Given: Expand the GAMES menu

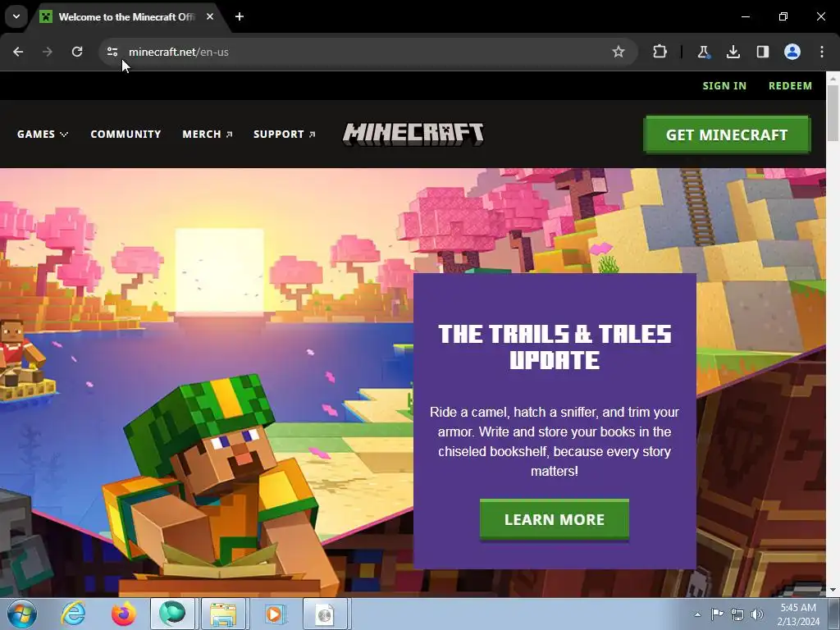Looking at the screenshot, I should point(43,134).
